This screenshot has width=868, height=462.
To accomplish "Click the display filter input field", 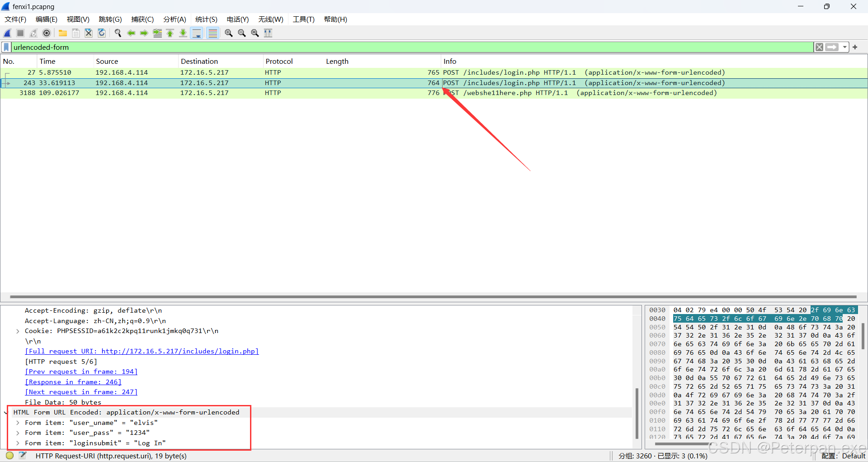I will 412,47.
